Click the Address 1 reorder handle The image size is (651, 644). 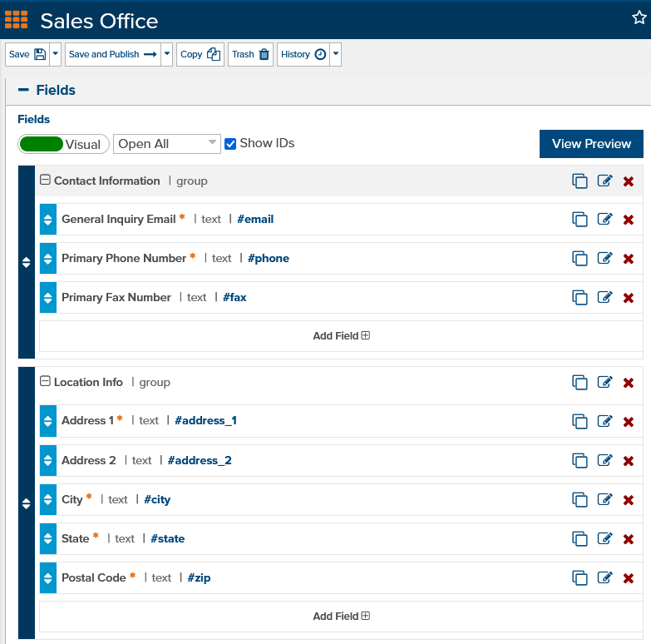[x=47, y=421]
